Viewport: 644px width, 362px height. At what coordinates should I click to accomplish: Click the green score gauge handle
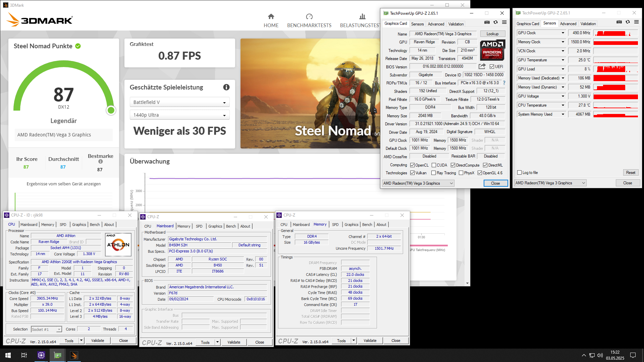(111, 110)
